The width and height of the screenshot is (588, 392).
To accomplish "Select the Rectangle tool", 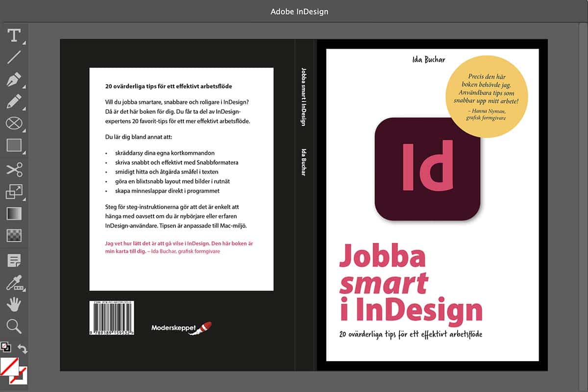I will (x=14, y=145).
